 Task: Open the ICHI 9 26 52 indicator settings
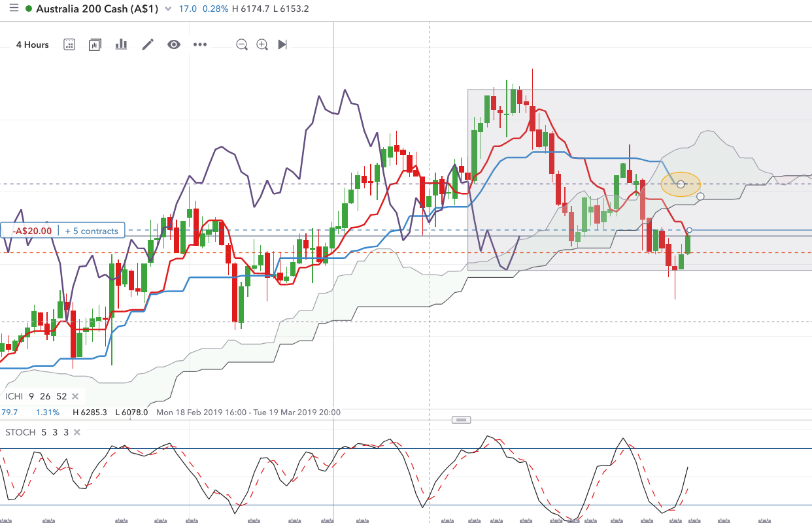tap(36, 396)
